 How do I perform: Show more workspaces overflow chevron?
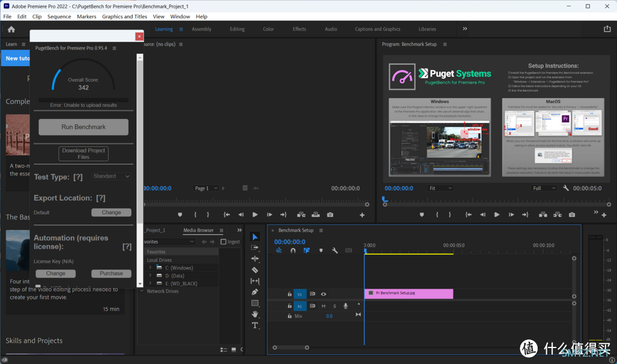pos(465,29)
